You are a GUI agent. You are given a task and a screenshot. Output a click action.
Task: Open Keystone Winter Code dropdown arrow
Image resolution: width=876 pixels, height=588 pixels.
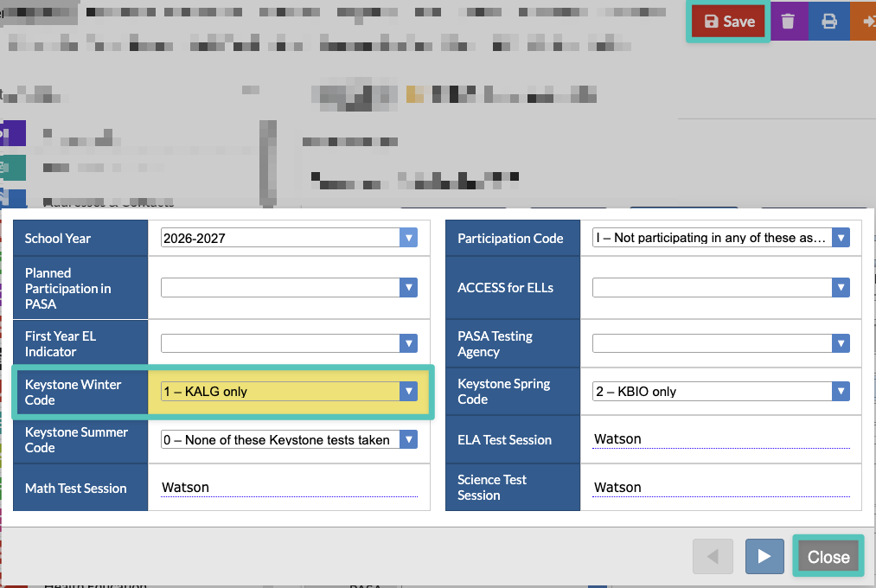pyautogui.click(x=408, y=392)
